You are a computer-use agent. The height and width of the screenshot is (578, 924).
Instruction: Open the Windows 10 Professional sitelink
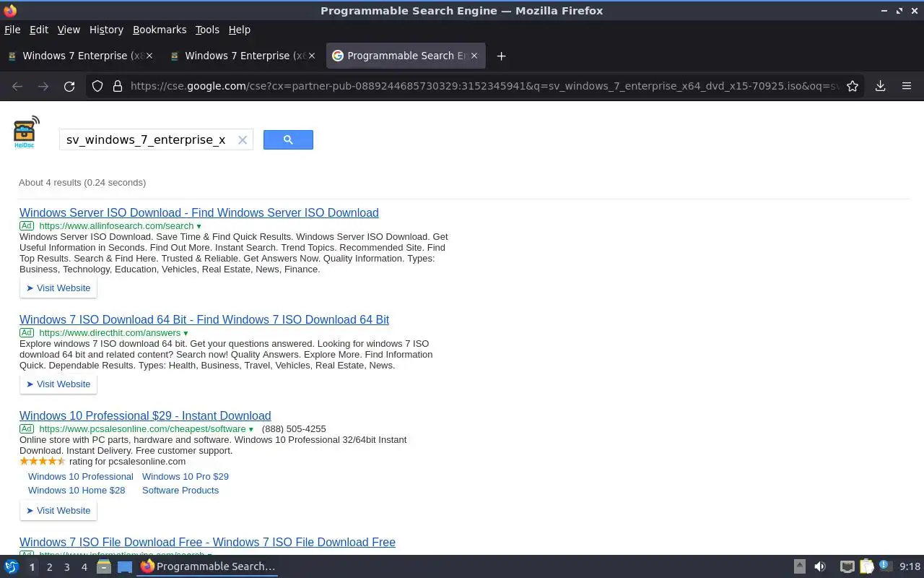(x=81, y=476)
